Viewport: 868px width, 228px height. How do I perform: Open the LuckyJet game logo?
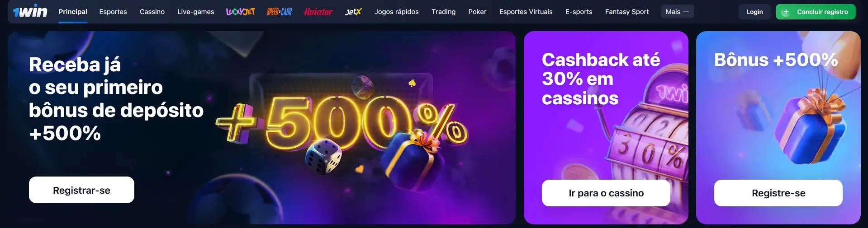click(241, 12)
